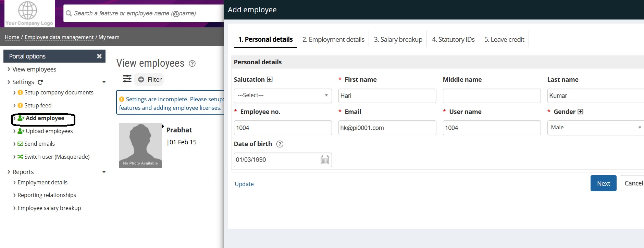Click the Update link
Viewport: 644px width, 248px height.
[x=244, y=184]
